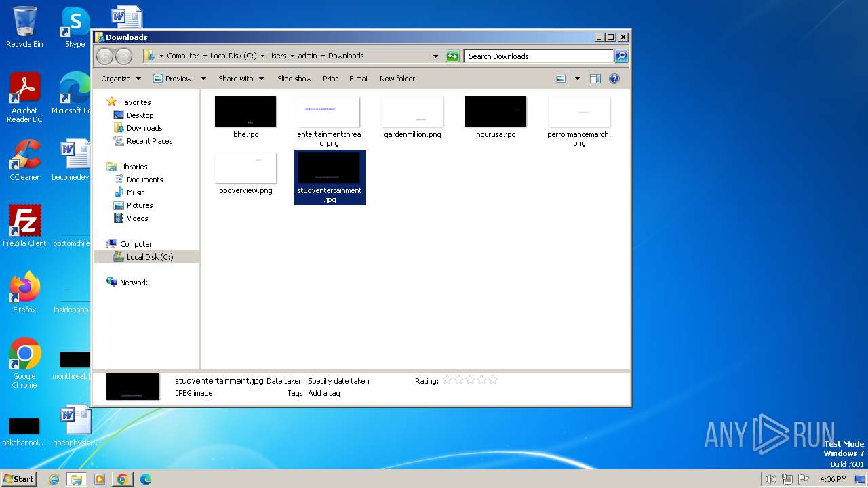This screenshot has width=868, height=488.
Task: Select hourusa.jpg file
Action: [x=496, y=117]
